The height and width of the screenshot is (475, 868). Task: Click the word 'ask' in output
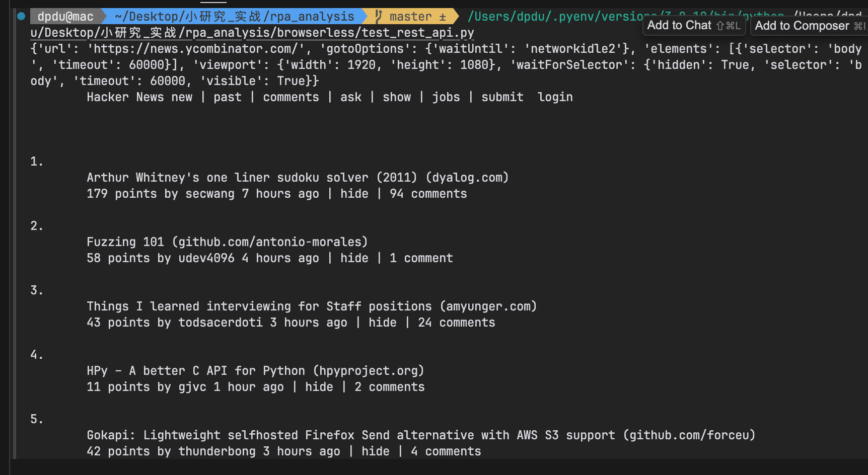(351, 97)
